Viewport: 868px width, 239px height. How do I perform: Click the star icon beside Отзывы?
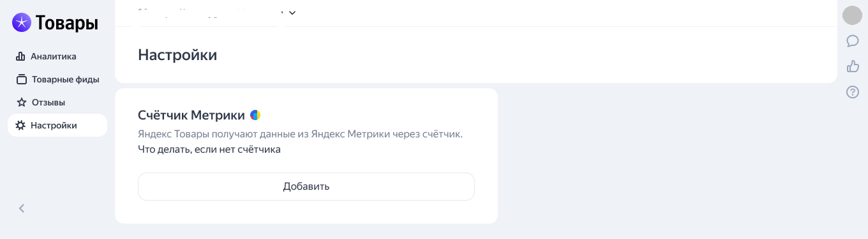21,102
